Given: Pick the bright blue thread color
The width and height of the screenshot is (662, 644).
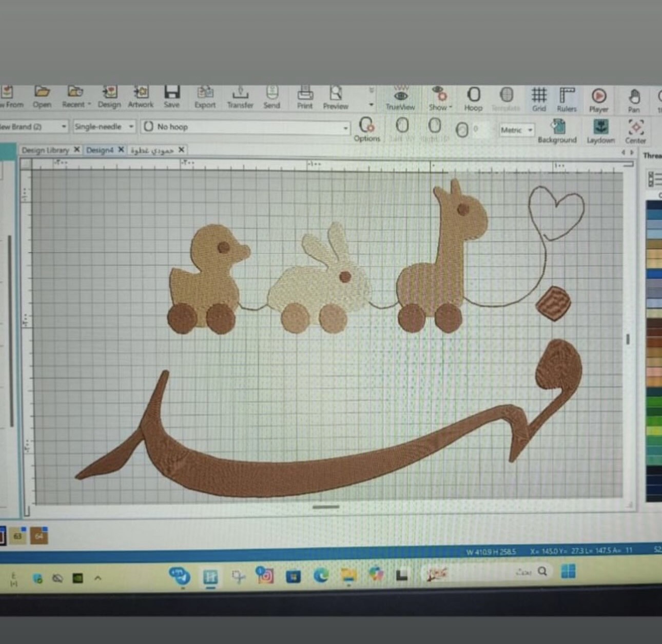Looking at the screenshot, I should pos(654,274).
